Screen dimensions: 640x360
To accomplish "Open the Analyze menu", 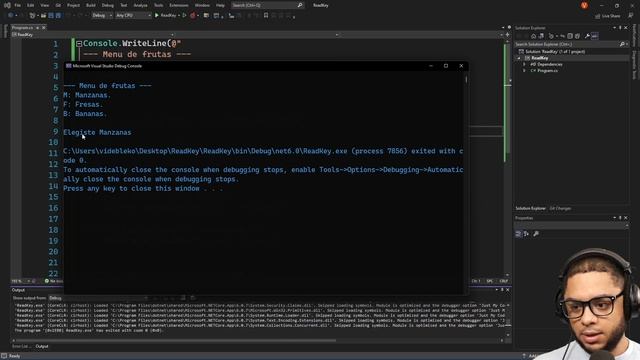I will (x=140, y=5).
